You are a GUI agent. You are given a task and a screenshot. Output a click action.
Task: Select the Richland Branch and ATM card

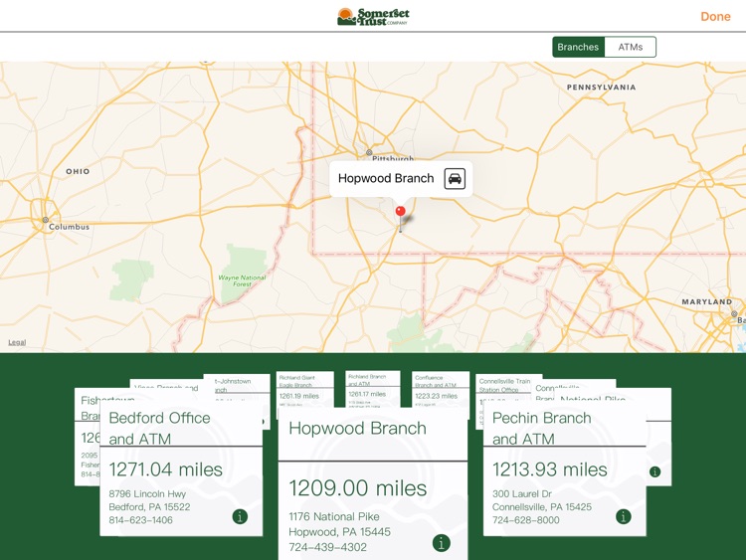(x=373, y=388)
